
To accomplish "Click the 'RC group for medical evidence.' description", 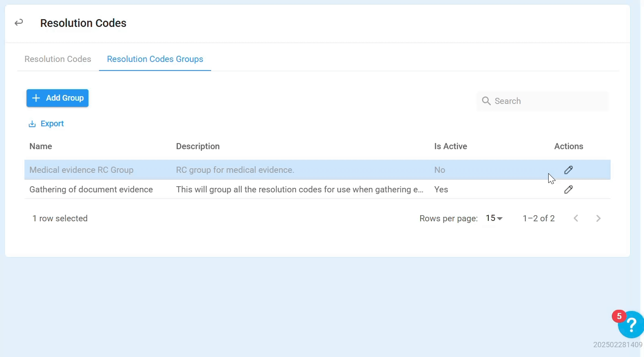I will [x=235, y=170].
